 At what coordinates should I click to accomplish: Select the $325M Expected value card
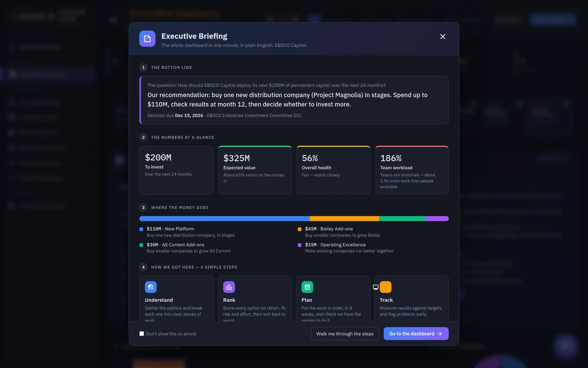click(x=255, y=170)
